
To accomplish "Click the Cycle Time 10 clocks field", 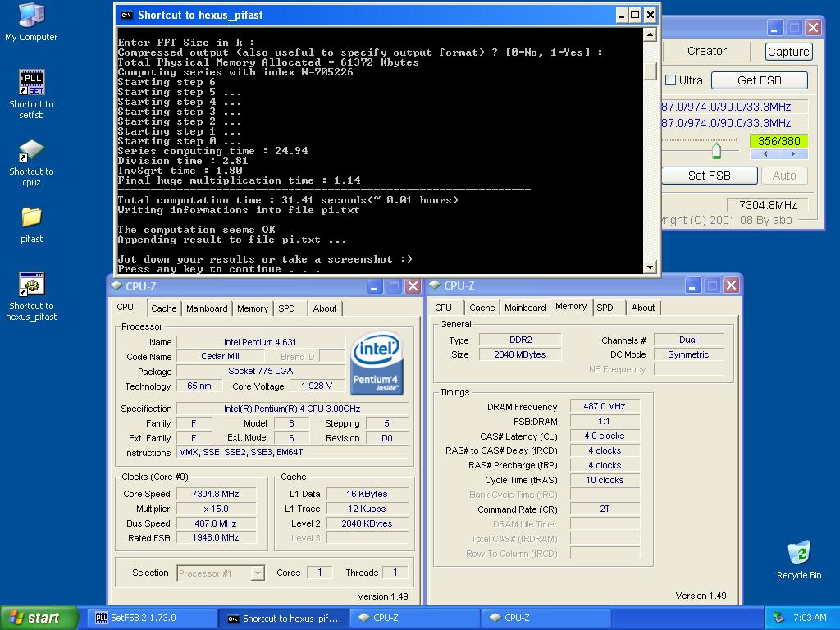I will [605, 480].
